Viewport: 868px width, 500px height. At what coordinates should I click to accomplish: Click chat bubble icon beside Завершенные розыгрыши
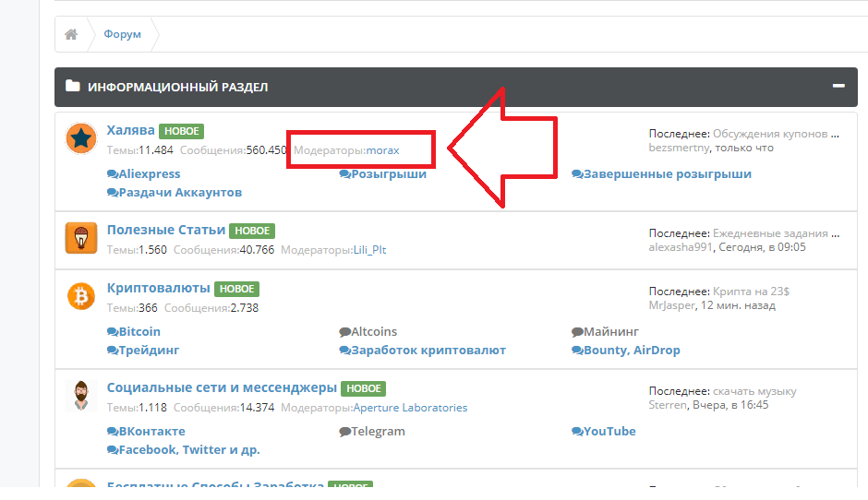click(577, 174)
